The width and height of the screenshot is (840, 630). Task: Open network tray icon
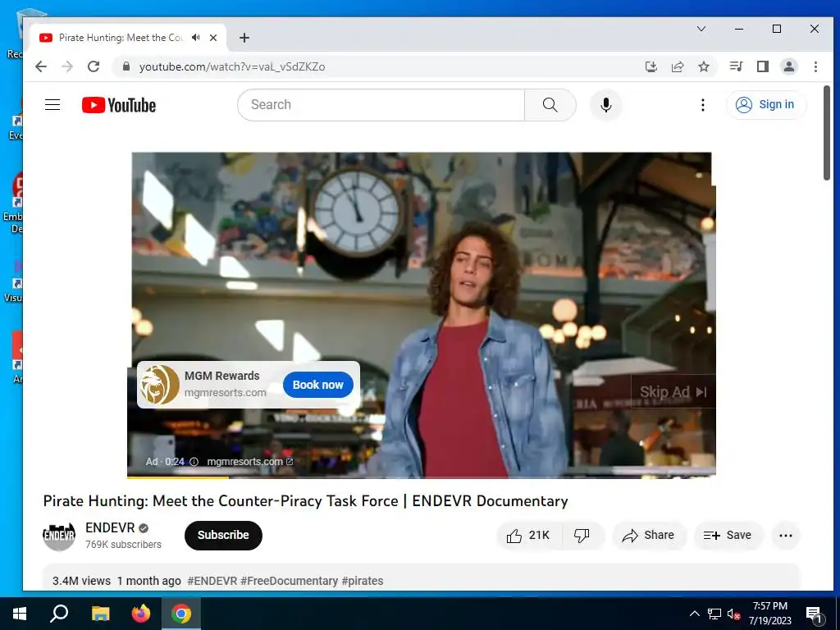[x=714, y=614]
